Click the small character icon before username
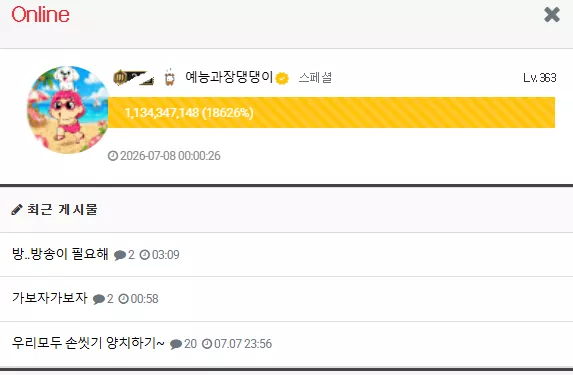The image size is (573, 375). tap(170, 77)
